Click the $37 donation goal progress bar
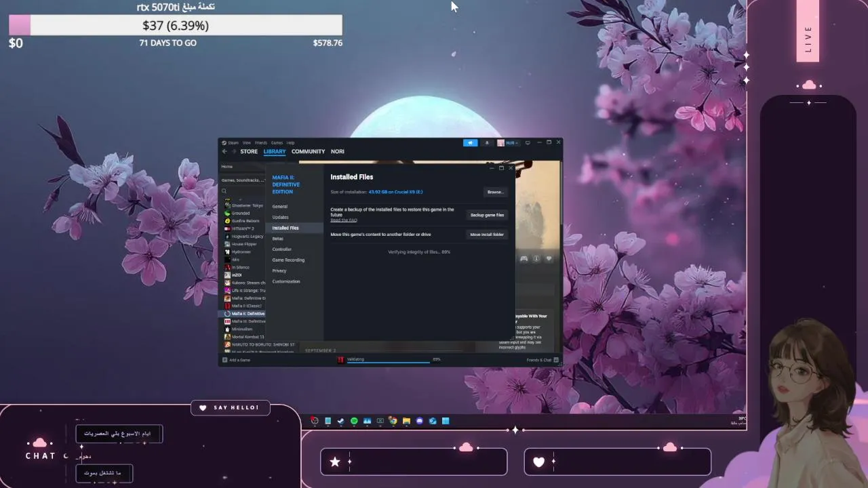This screenshot has height=488, width=868. [176, 26]
